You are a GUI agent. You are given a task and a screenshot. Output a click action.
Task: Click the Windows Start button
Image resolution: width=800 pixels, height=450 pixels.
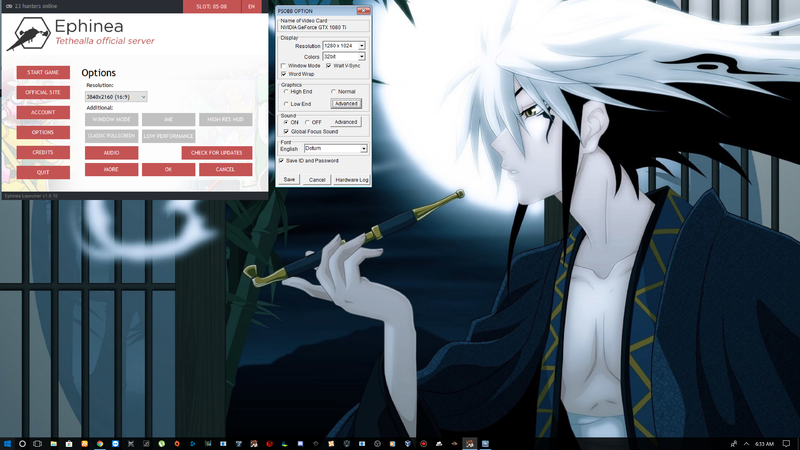[7, 443]
